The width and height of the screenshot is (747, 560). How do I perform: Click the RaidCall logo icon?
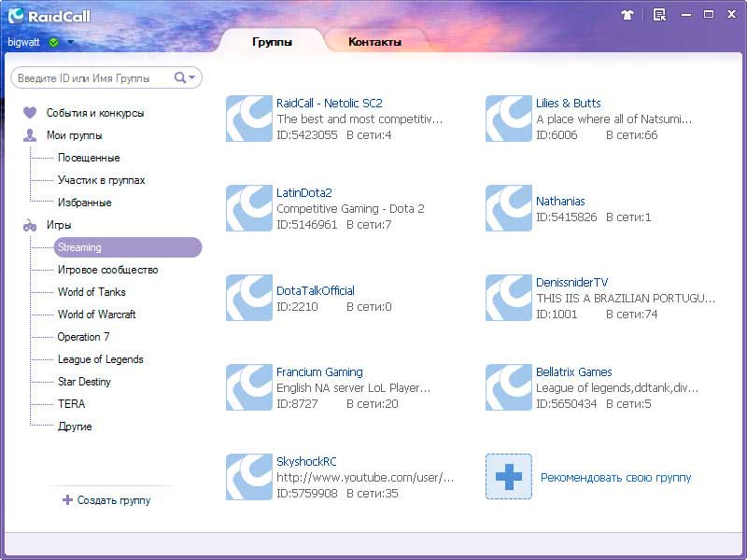[16, 16]
